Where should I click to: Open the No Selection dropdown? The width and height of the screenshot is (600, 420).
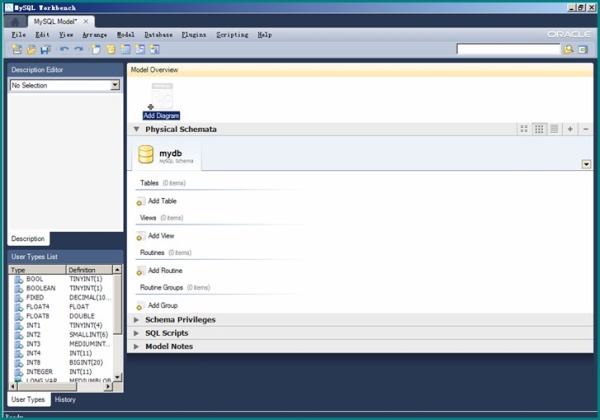115,85
